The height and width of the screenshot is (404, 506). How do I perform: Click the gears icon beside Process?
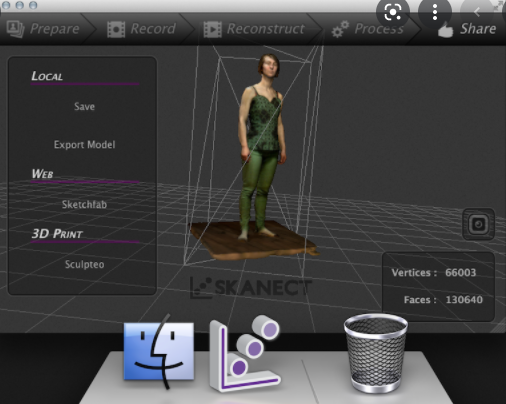(340, 29)
